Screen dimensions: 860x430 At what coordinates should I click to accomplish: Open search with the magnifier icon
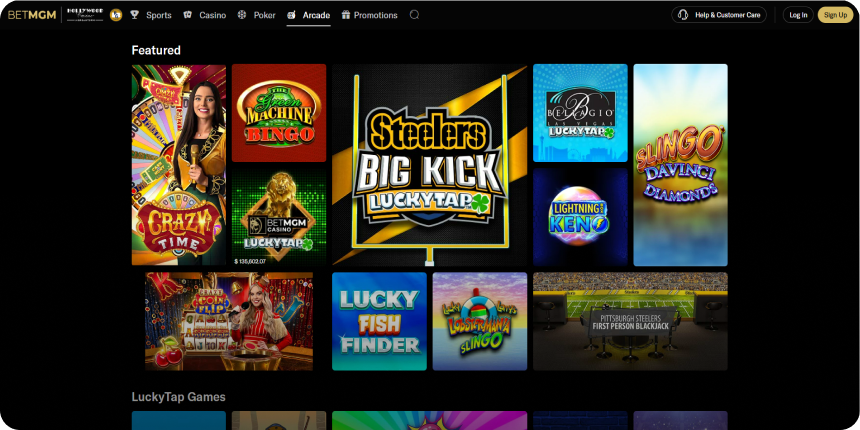(x=414, y=15)
